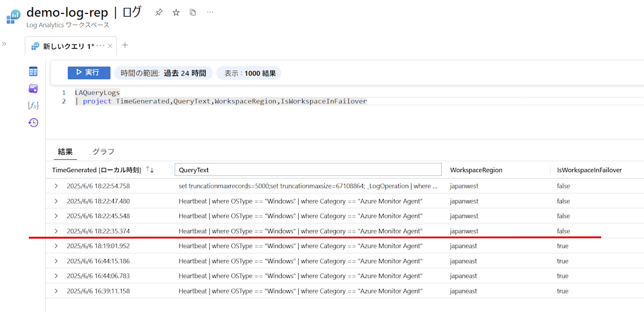Expand the 18:22:45.548 row
Image resolution: width=644 pixels, height=312 pixels.
pos(56,216)
